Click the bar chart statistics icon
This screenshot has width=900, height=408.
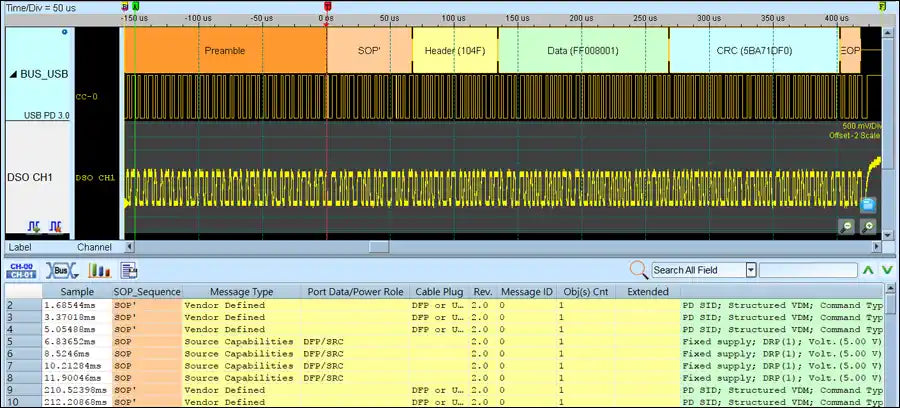pyautogui.click(x=99, y=270)
